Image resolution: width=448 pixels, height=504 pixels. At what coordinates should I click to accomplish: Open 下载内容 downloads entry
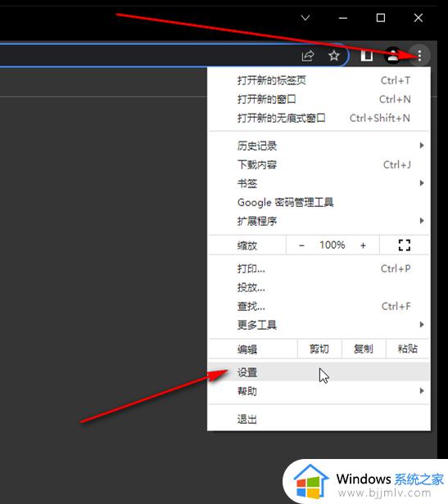(x=319, y=164)
